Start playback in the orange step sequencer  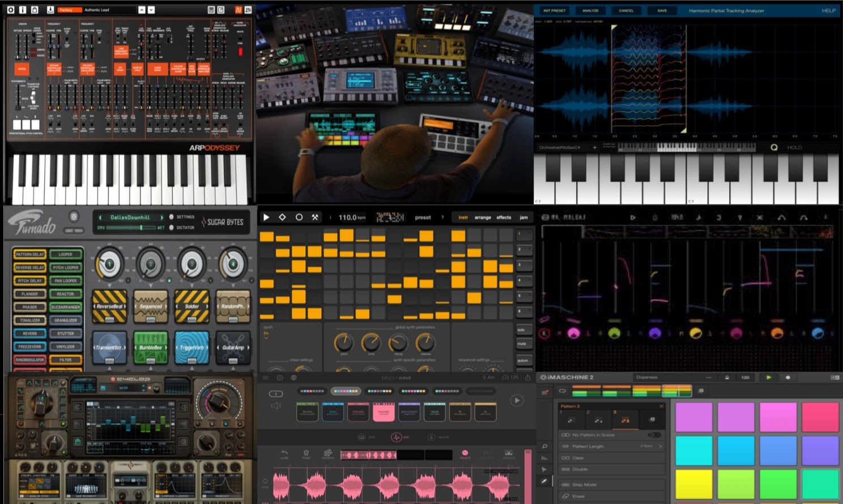[266, 217]
